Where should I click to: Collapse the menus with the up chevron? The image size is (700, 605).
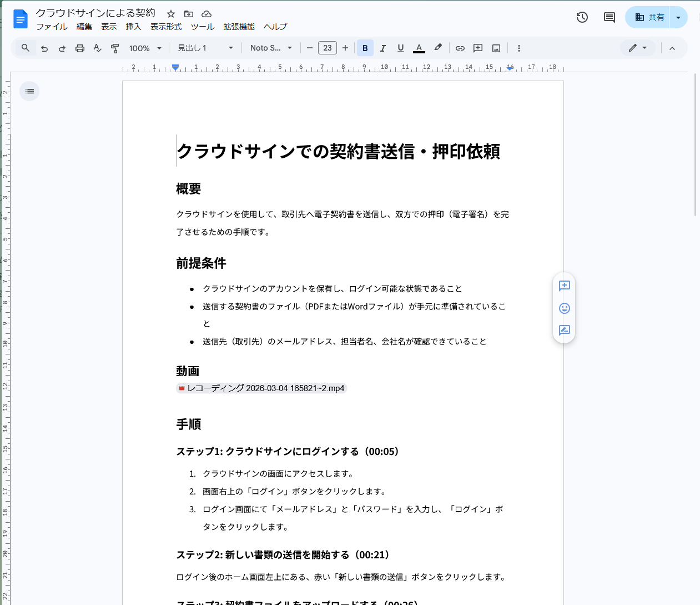tap(672, 48)
